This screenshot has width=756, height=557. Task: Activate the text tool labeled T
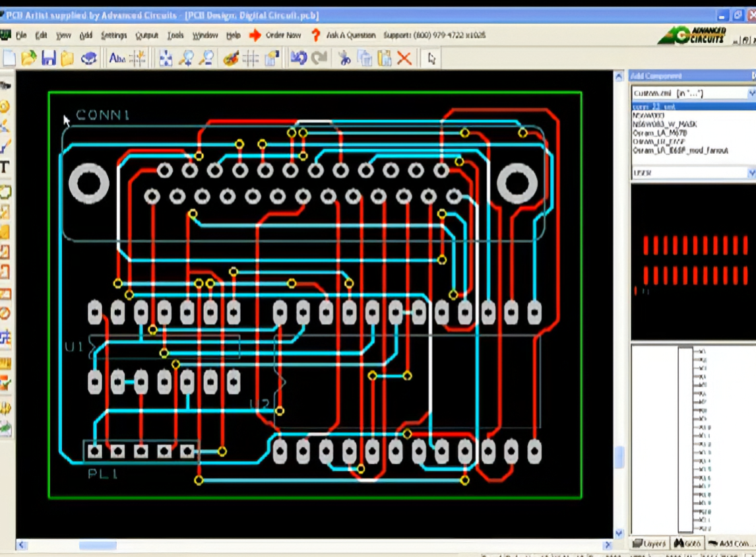5,168
